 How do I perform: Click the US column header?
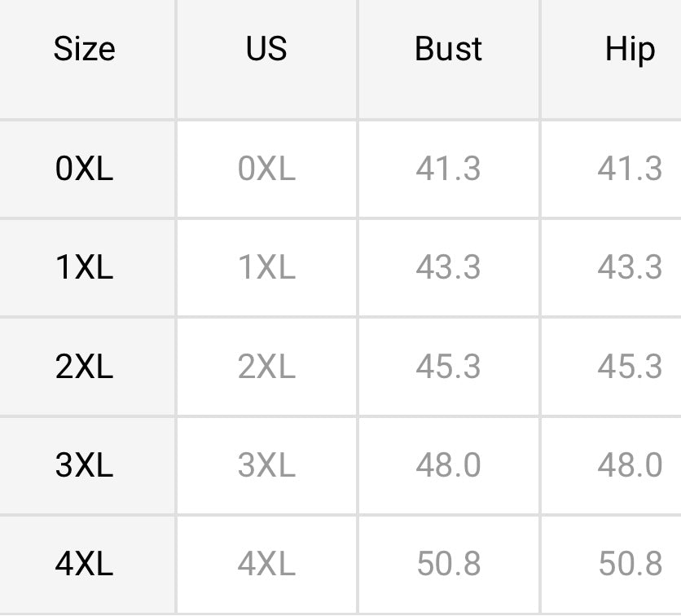click(266, 50)
